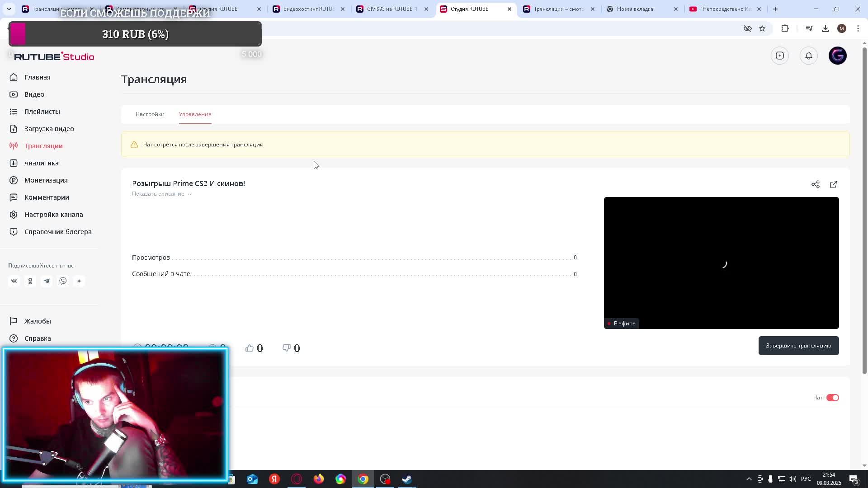The width and height of the screenshot is (868, 488).
Task: Click the Telegram social icon
Action: [x=47, y=281]
